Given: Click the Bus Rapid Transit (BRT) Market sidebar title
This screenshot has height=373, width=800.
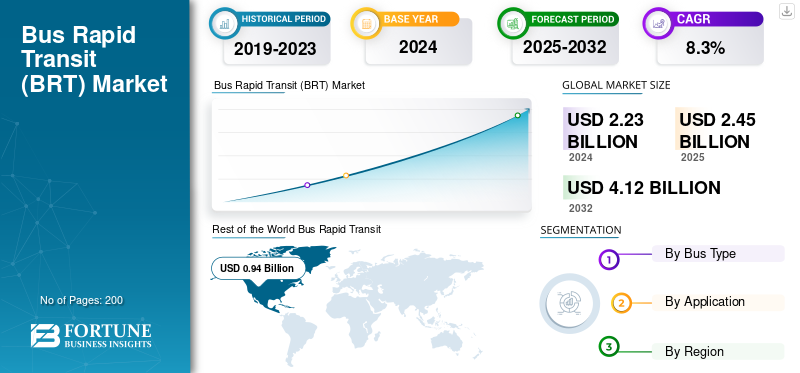Looking at the screenshot, I should click(94, 59).
